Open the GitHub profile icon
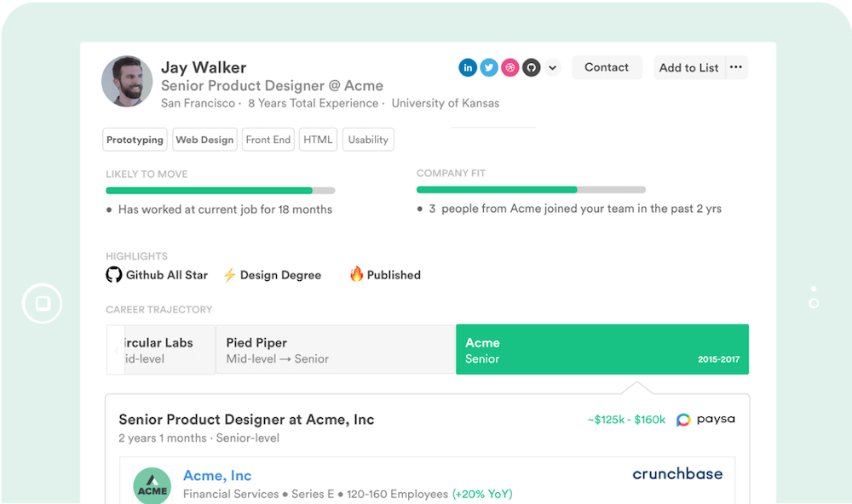 [x=531, y=67]
